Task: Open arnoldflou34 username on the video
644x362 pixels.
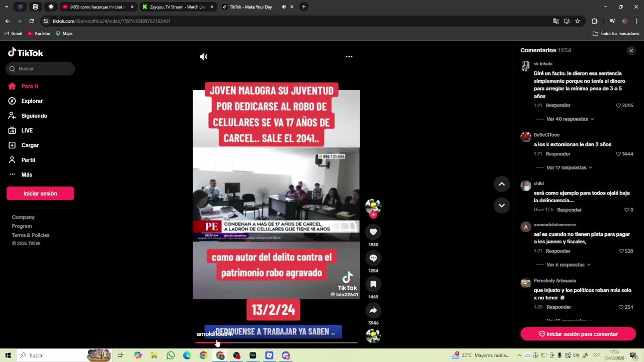Action: [x=214, y=334]
